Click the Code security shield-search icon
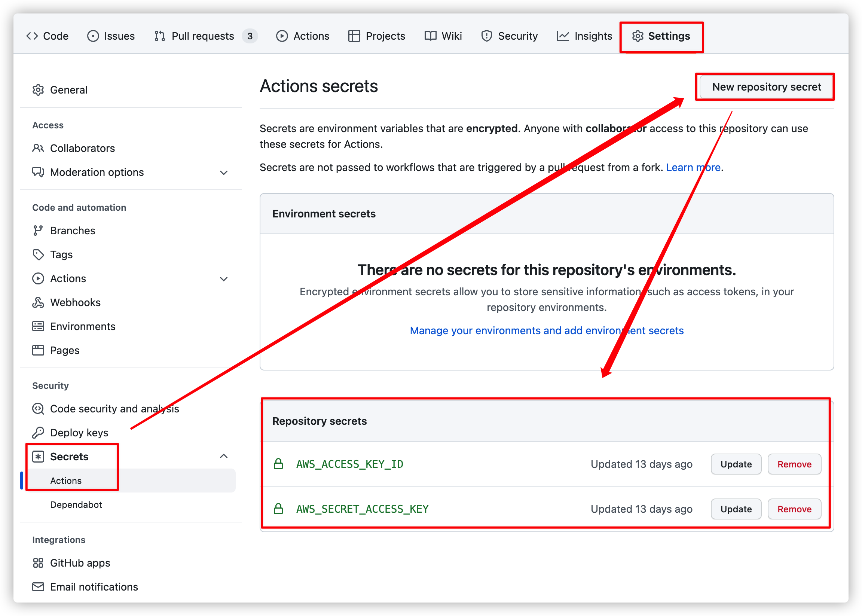The image size is (862, 616). 38,409
